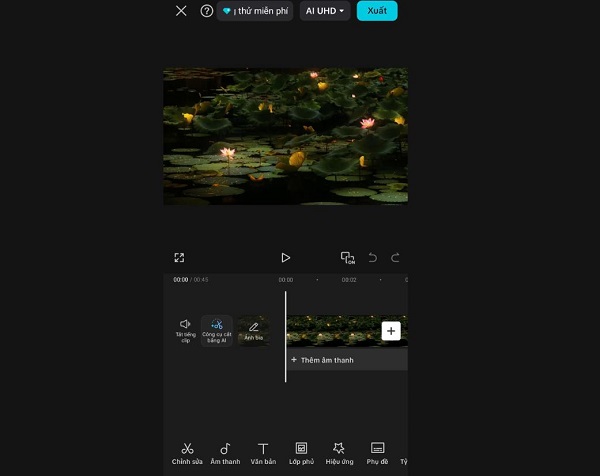Click Thêm âm thanh audio track
This screenshot has height=476, width=600.
click(x=322, y=360)
